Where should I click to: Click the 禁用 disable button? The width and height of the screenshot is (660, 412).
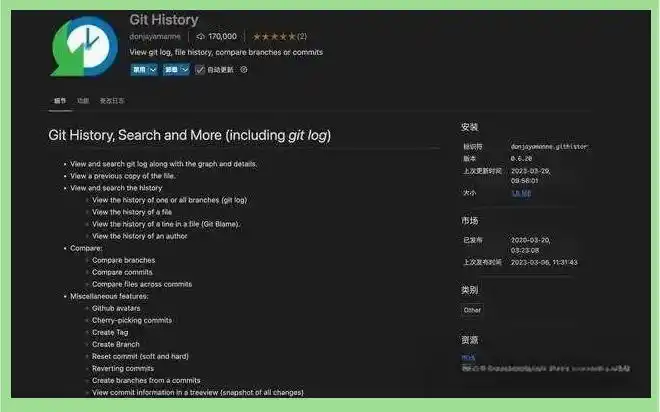[x=139, y=70]
